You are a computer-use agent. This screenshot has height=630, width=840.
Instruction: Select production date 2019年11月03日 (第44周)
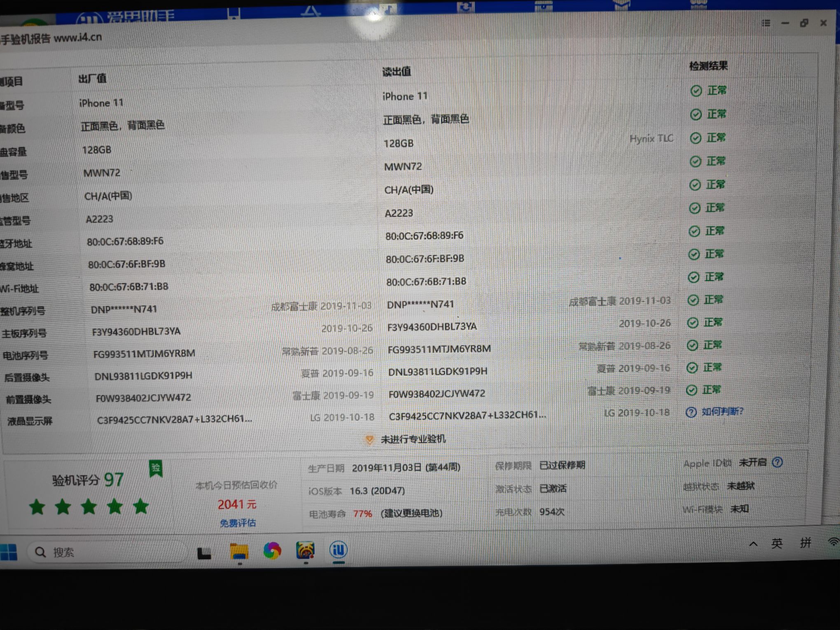pos(406,468)
